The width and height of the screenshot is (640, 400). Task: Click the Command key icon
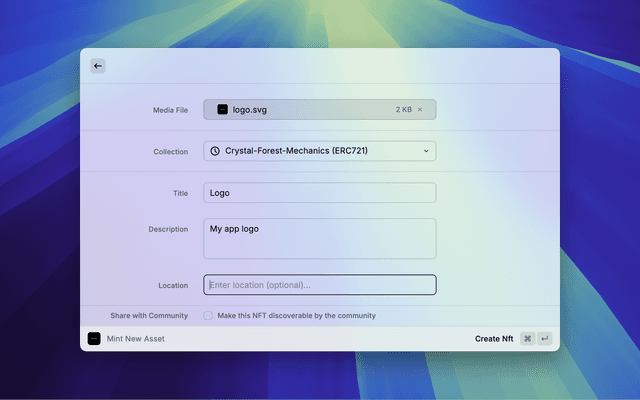coord(527,339)
